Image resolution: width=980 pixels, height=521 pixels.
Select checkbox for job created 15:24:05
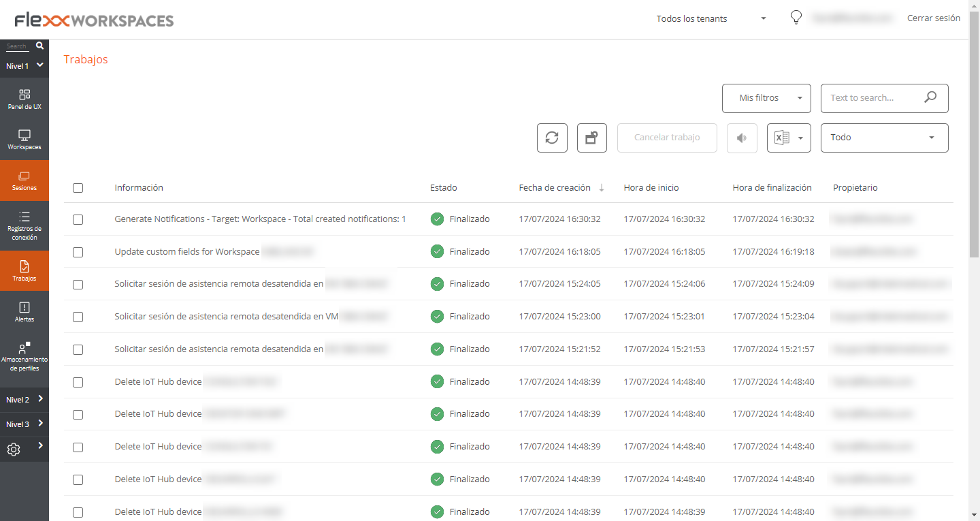tap(78, 284)
